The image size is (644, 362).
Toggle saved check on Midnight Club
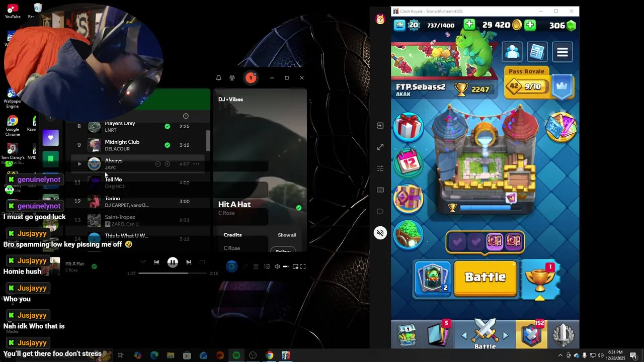tap(167, 145)
